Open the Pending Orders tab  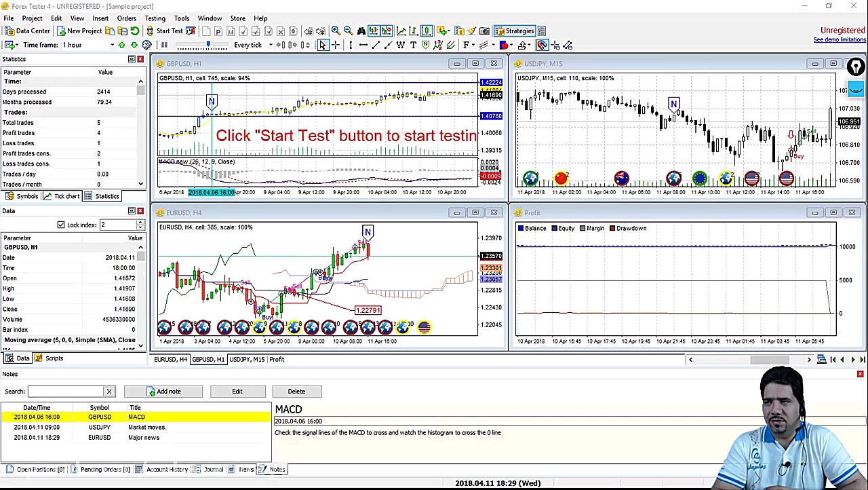coord(100,469)
